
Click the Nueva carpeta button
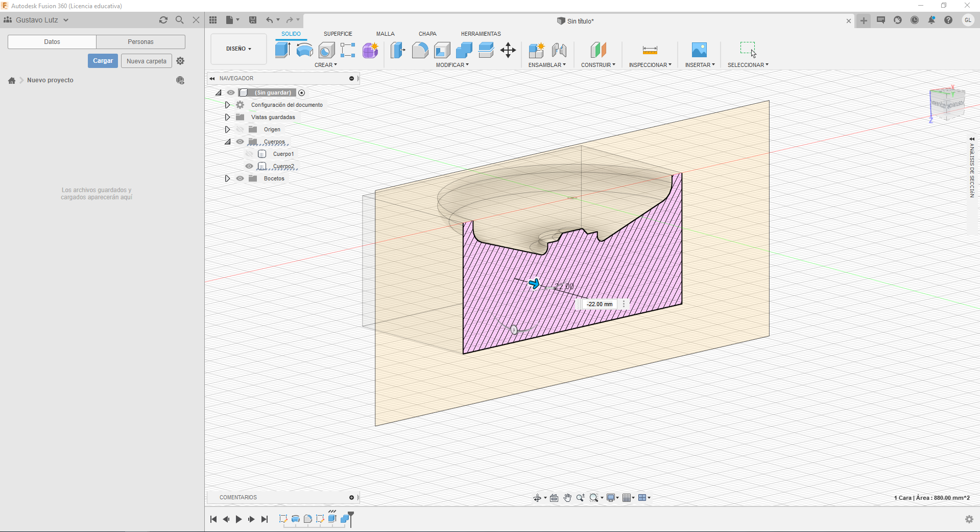point(147,61)
